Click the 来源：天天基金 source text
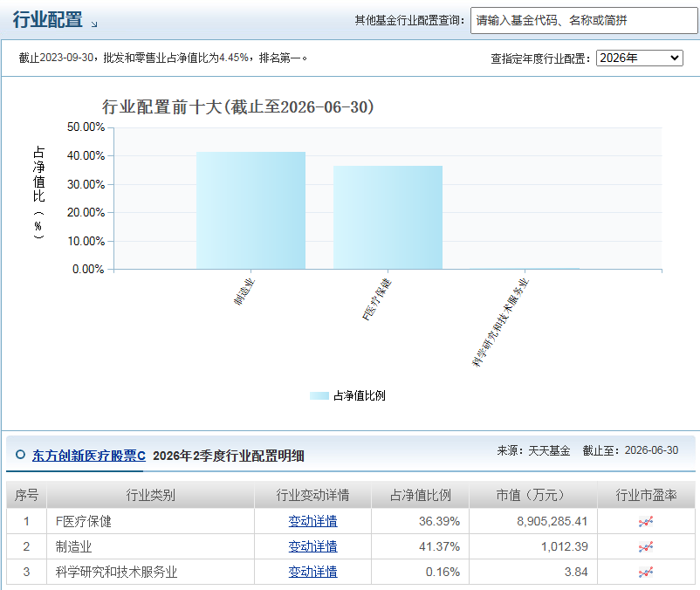Image resolution: width=700 pixels, height=590 pixels. (x=533, y=450)
